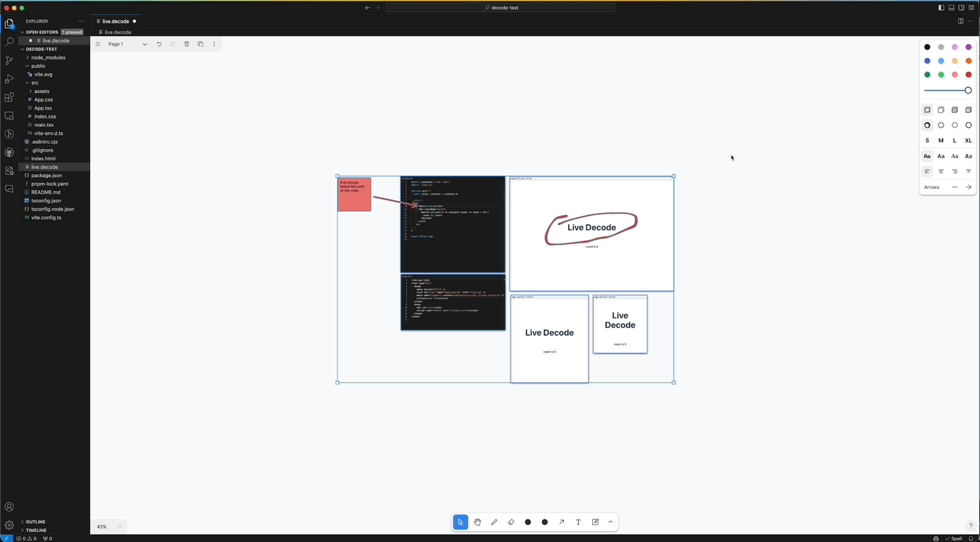Set text alignment to center
Viewport: 980px width, 542px height.
point(941,172)
